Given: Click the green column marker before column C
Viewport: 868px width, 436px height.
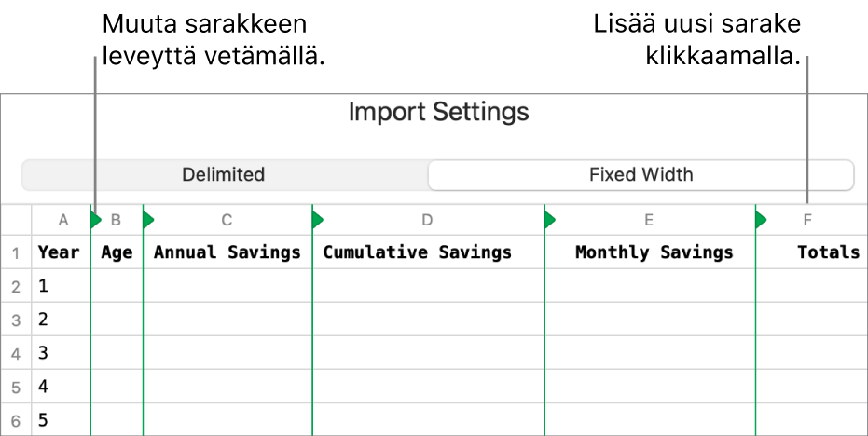Looking at the screenshot, I should (x=147, y=221).
